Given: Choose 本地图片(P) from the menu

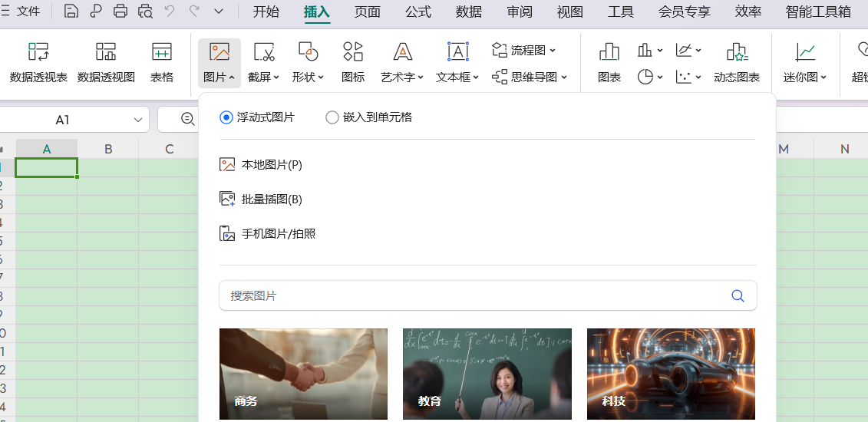Looking at the screenshot, I should 271,165.
